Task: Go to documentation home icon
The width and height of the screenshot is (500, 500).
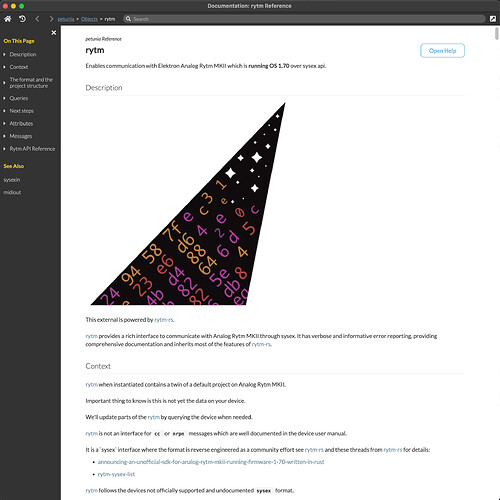Action: (x=7, y=19)
